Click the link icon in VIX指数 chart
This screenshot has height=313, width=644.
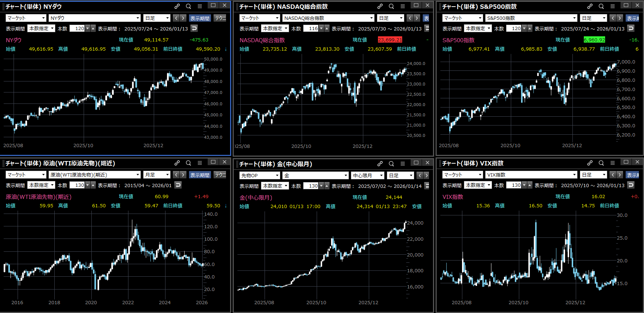click(590, 163)
